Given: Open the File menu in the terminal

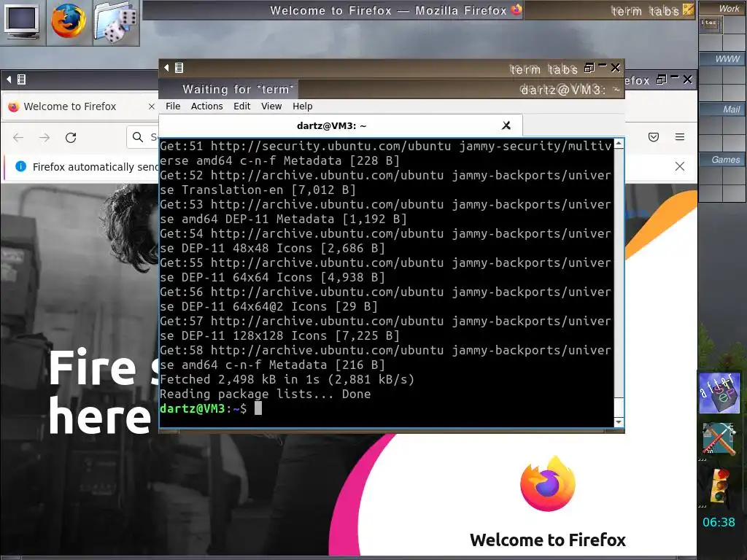Looking at the screenshot, I should coord(173,106).
